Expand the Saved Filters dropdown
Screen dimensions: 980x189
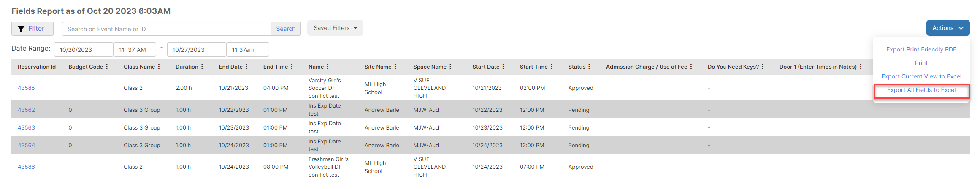click(335, 28)
